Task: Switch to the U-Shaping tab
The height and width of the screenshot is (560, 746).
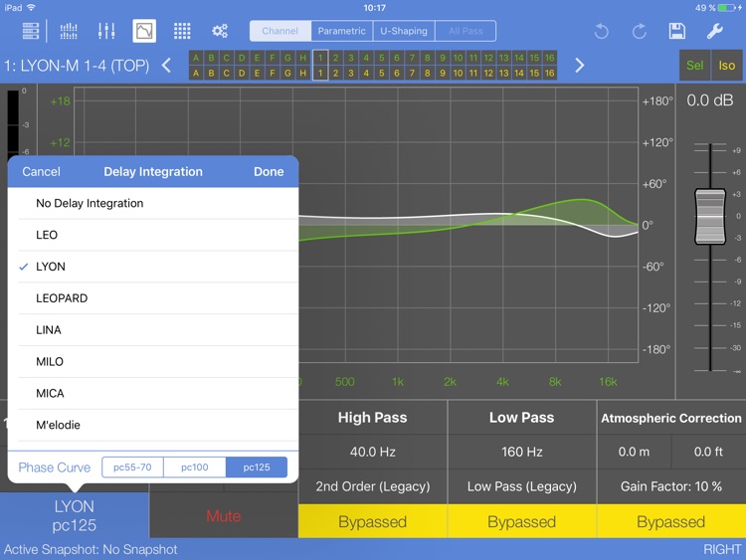Action: coord(404,31)
